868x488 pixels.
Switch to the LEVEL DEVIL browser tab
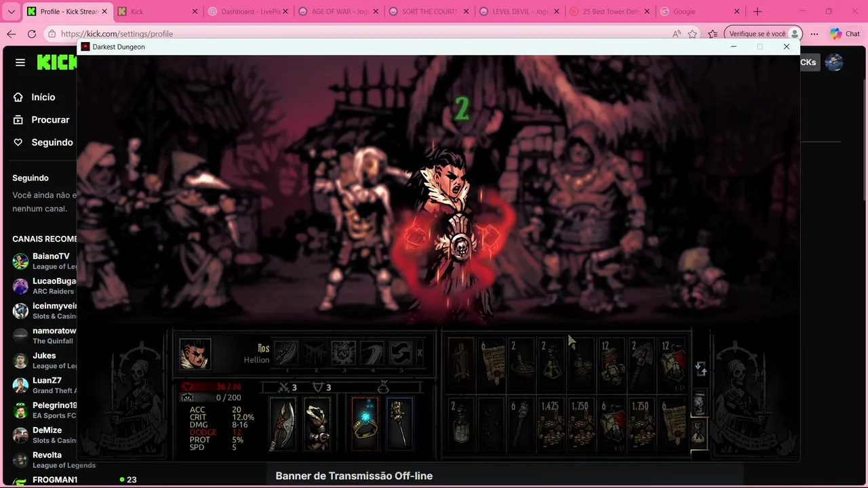pos(518,12)
